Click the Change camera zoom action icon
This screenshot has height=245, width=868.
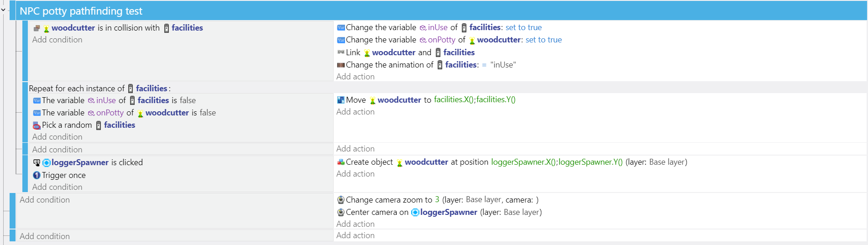click(x=340, y=200)
